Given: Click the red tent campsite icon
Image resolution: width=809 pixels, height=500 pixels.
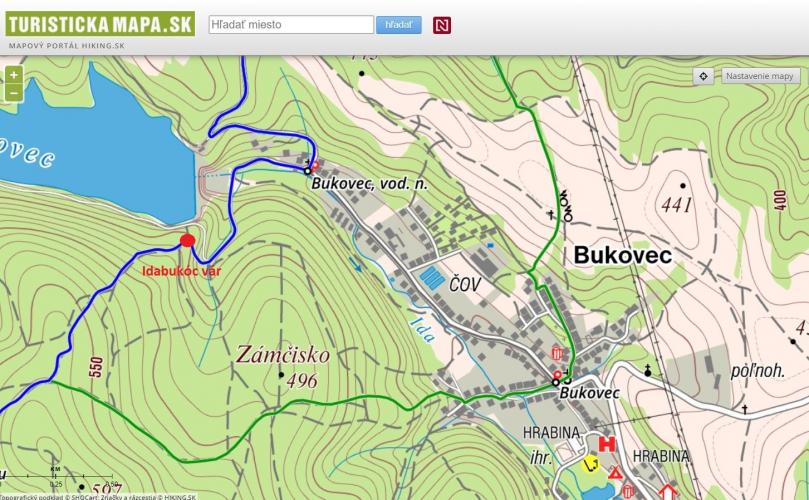Looking at the screenshot, I should [616, 472].
